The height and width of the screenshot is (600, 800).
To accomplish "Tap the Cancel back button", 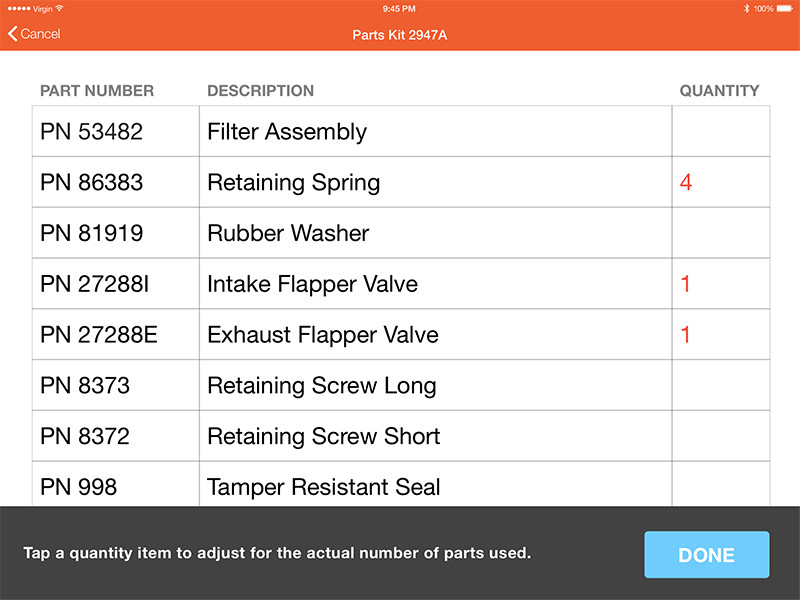I will coord(34,34).
